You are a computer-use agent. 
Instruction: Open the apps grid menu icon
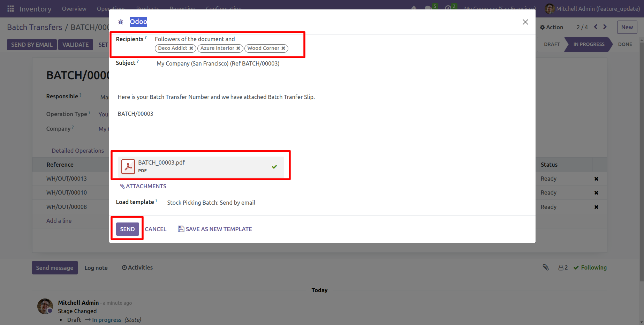(10, 9)
